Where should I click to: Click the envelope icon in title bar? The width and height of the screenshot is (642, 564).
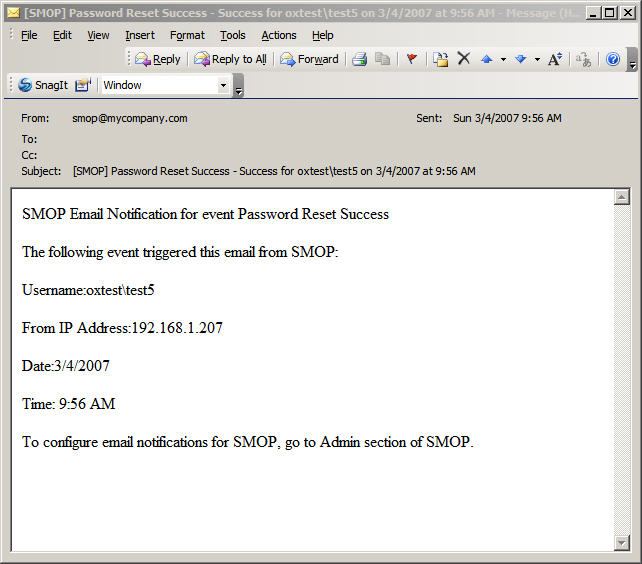tap(13, 13)
